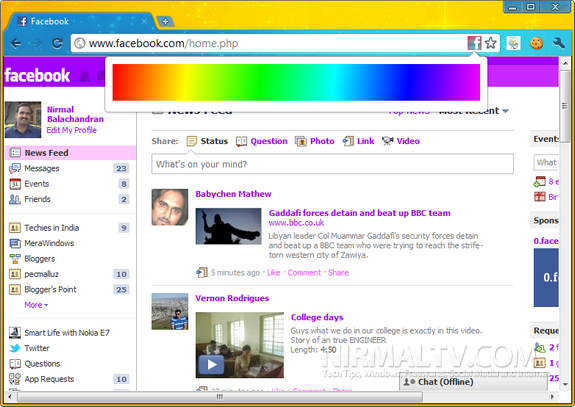The width and height of the screenshot is (575, 407).
Task: Open the Bloggers list
Action: [x=40, y=258]
